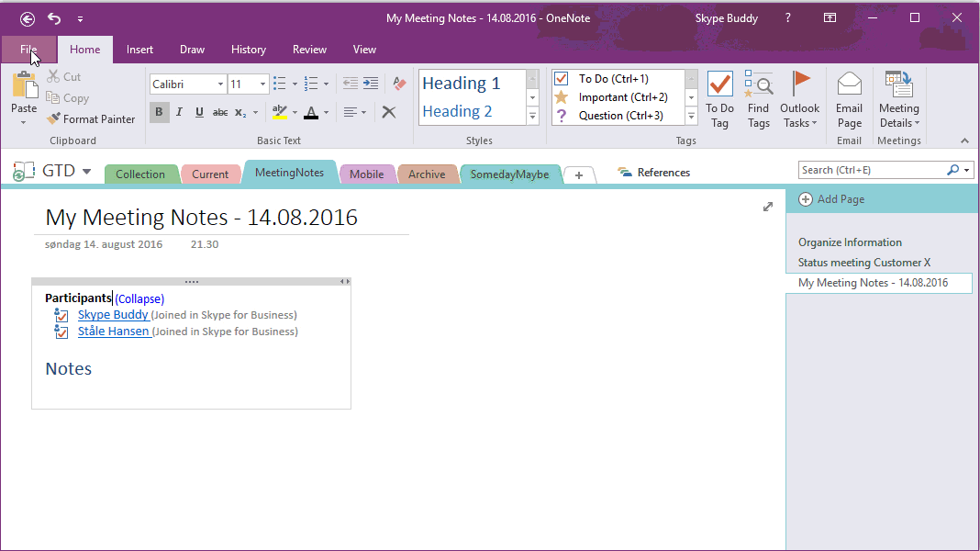The height and width of the screenshot is (551, 980).
Task: Click the Clear All Formatting eraser icon
Action: point(398,84)
